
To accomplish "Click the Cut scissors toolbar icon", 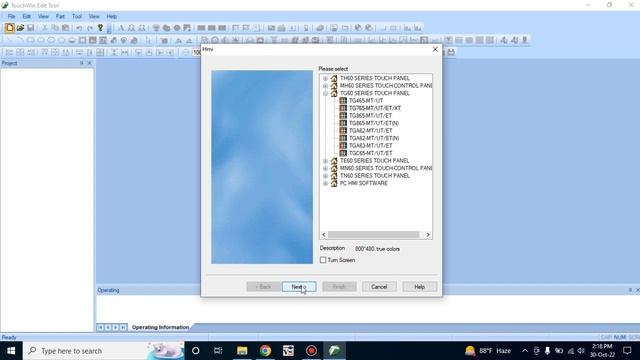I will 45,28.
